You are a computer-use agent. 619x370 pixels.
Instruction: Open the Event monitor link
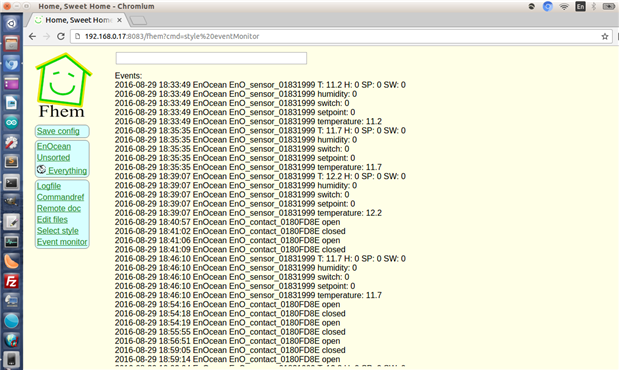click(62, 242)
